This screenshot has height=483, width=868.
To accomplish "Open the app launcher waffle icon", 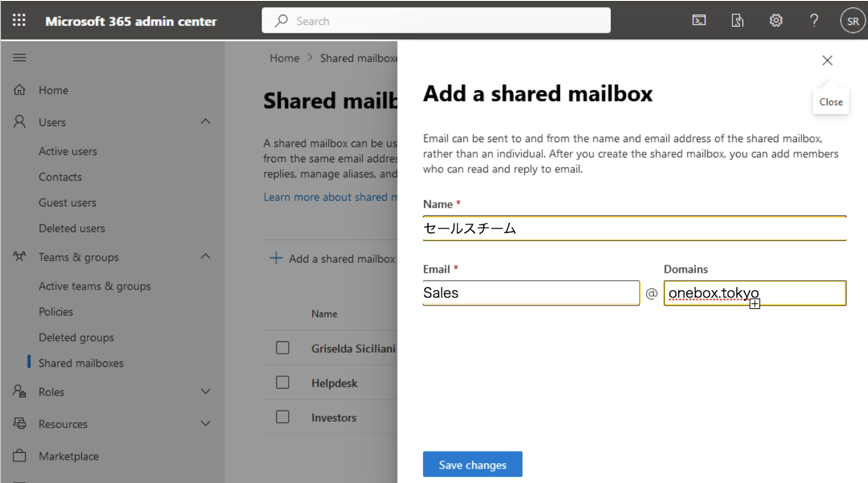I will (x=19, y=21).
